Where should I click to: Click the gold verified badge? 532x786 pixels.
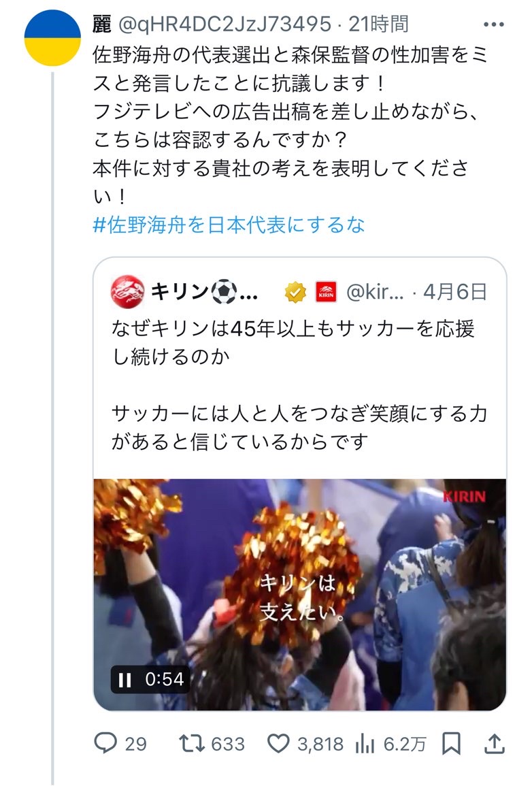pos(295,292)
